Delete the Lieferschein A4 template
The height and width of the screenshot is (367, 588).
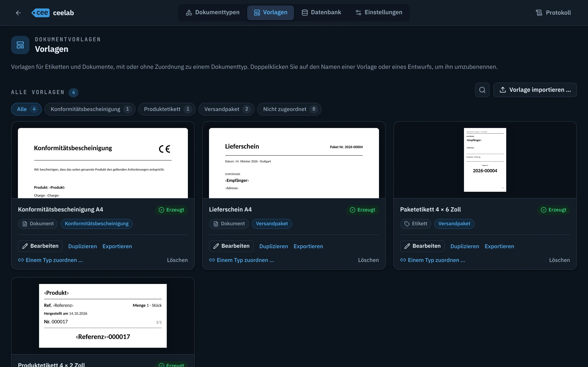[368, 260]
